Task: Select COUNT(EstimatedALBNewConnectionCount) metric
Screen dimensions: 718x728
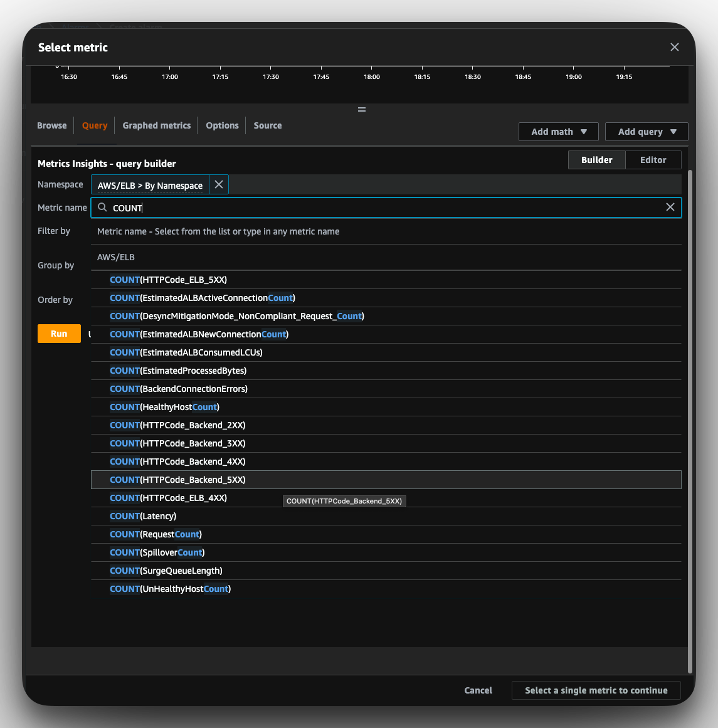Action: [x=386, y=334]
